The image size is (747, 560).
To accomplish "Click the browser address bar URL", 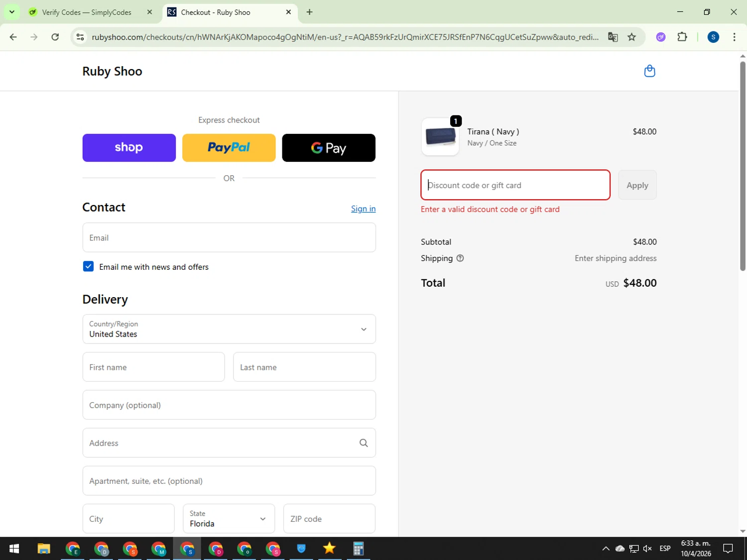I will point(345,37).
